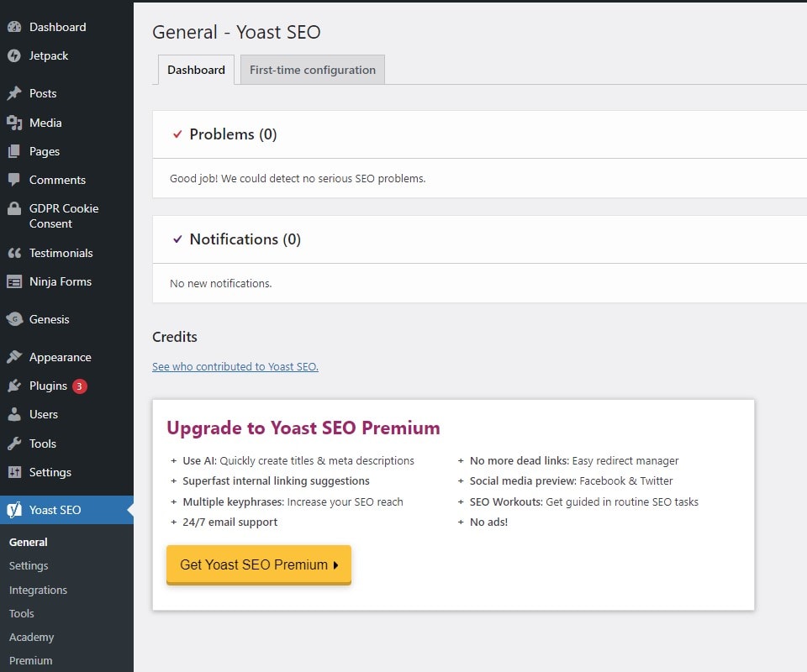
Task: Click 'SEO Workouts: Get guided in routine SEO tasks'
Action: [584, 501]
